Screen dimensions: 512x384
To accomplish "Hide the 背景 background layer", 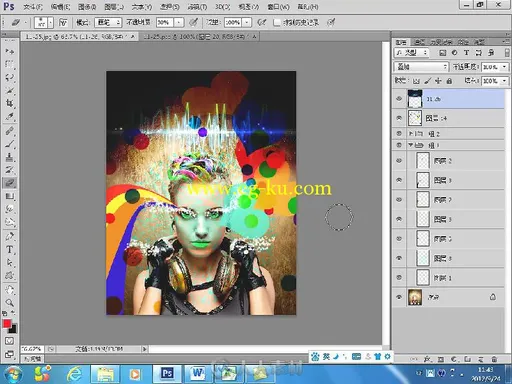I will coord(399,297).
